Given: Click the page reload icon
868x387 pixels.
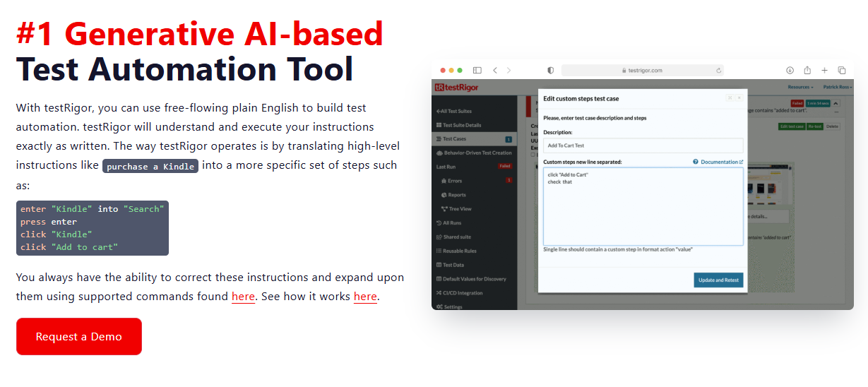Looking at the screenshot, I should pos(718,71).
